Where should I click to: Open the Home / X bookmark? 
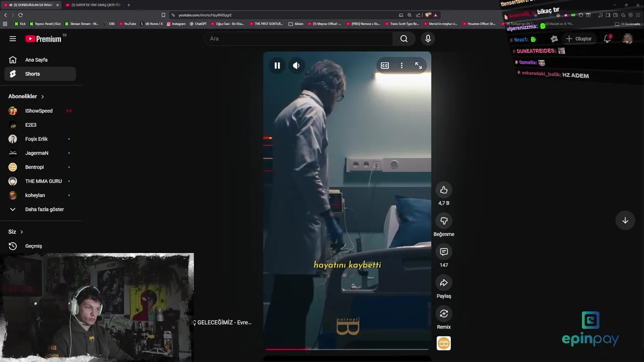[151, 24]
